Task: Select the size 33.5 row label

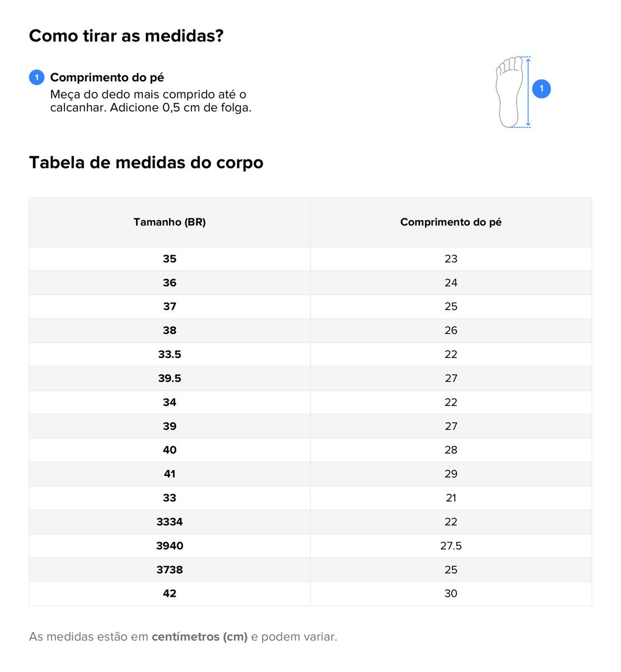Action: [x=170, y=354]
